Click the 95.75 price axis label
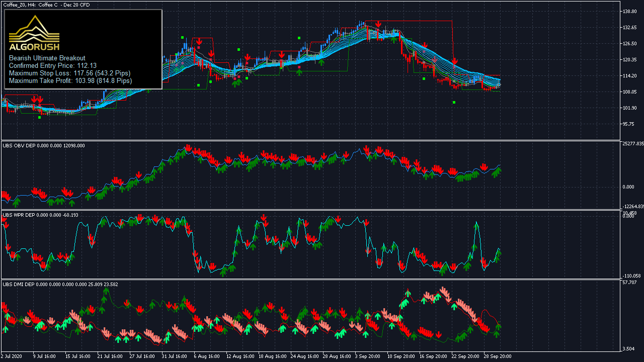Image resolution: width=644 pixels, height=362 pixels. pos(629,124)
